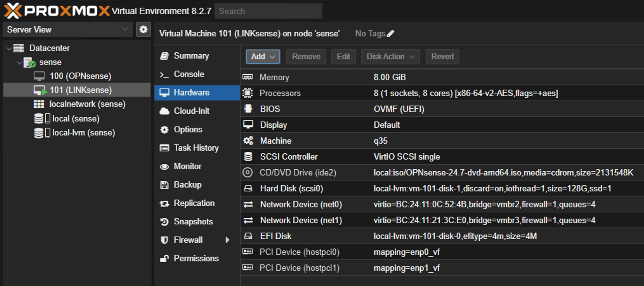Click the Edit button
This screenshot has height=286, width=644.
[344, 57]
